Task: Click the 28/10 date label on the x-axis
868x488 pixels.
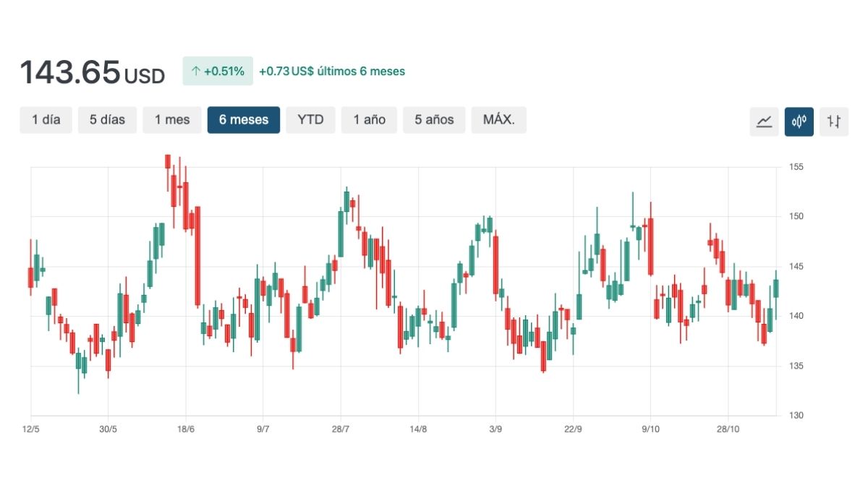Action: click(728, 429)
